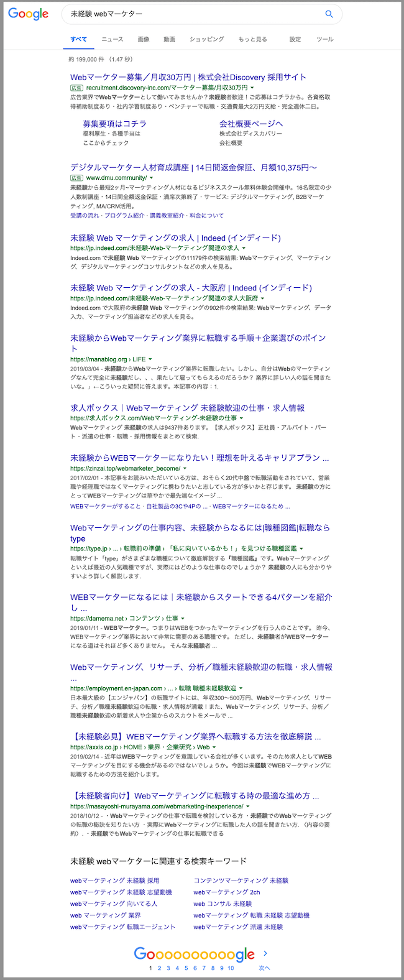404x980 pixels.
Task: Open the 求人ボックス Webマーケティング result
Action: 187,408
